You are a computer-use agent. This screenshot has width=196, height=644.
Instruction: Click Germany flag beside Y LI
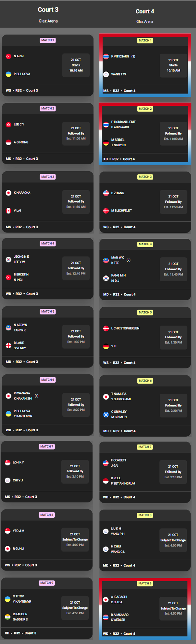pos(106,346)
